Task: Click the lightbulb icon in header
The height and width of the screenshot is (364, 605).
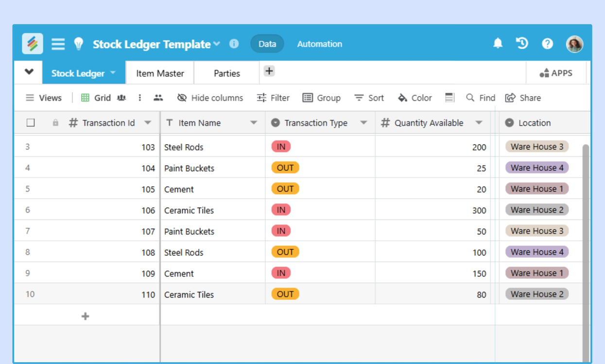Action: (x=79, y=44)
